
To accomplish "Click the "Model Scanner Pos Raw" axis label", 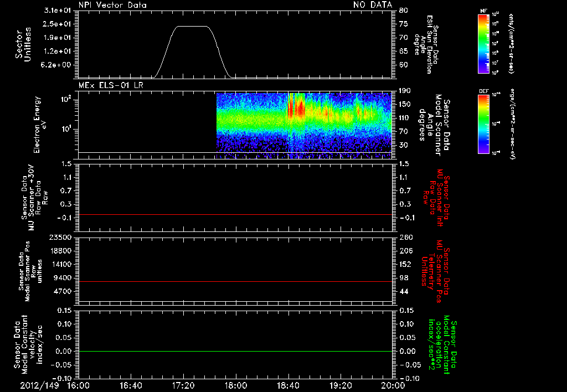I will click(30, 271).
